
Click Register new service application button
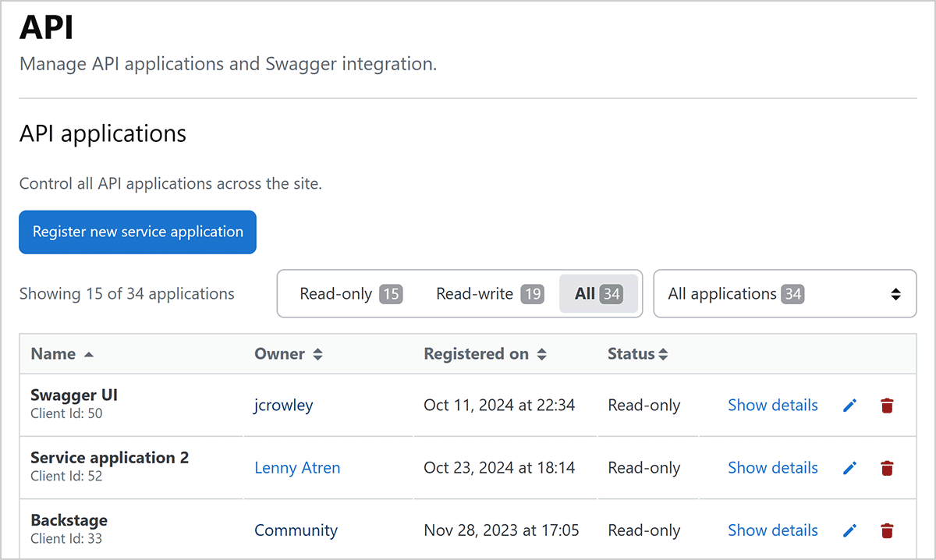(x=137, y=232)
